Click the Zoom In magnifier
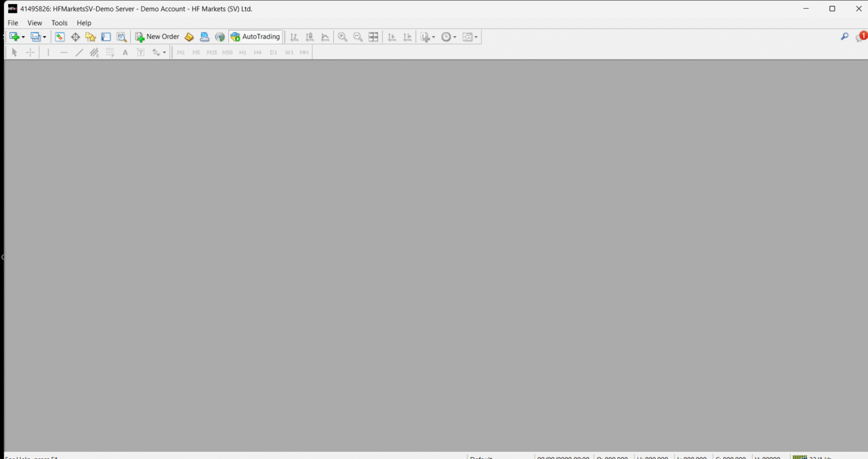 click(343, 37)
